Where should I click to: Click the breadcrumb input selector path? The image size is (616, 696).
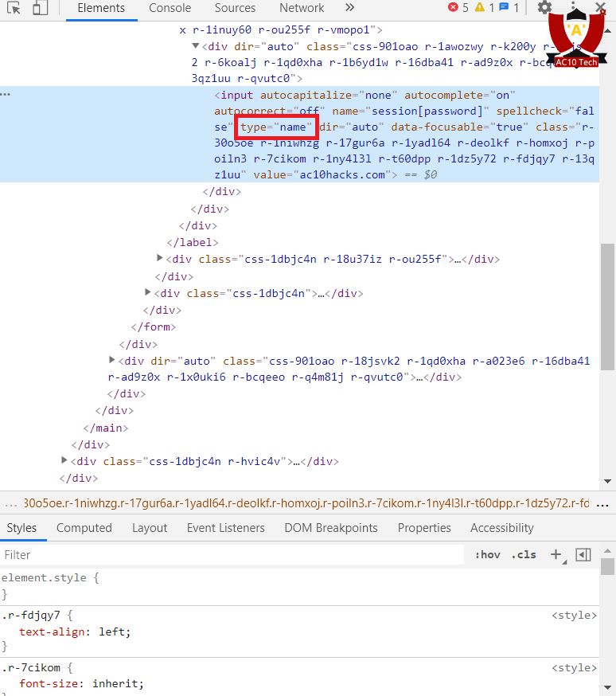pyautogui.click(x=306, y=503)
